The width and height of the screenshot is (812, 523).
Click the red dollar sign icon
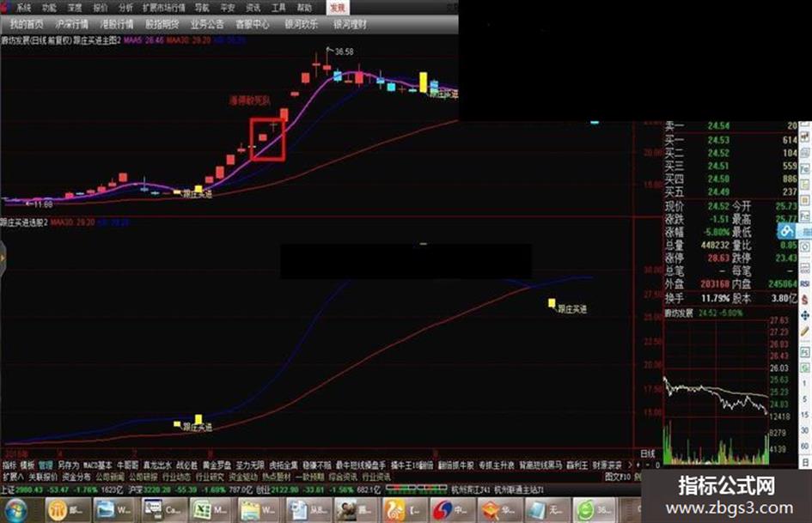click(x=805, y=300)
